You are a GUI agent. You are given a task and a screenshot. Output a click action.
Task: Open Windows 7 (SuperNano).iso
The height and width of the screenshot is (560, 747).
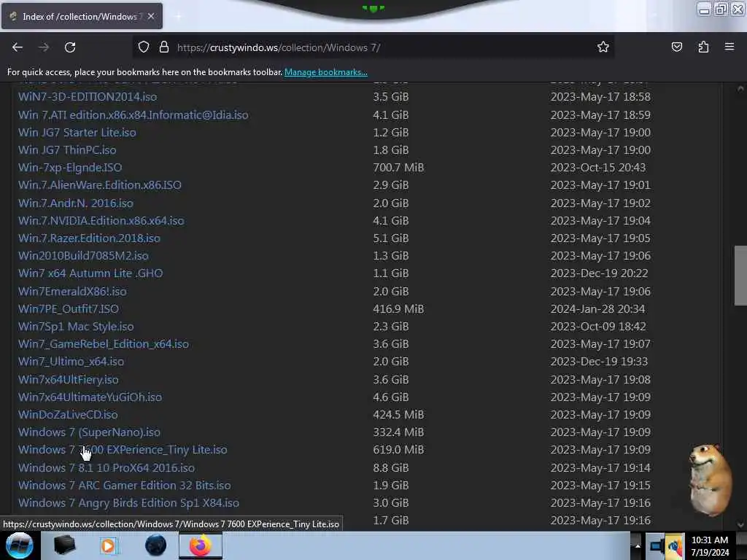(x=89, y=432)
